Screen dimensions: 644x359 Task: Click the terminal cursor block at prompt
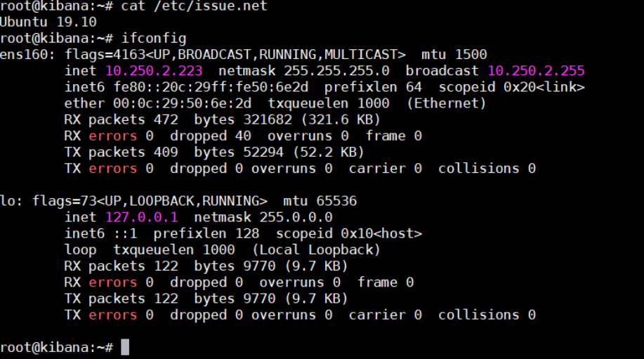tap(125, 347)
